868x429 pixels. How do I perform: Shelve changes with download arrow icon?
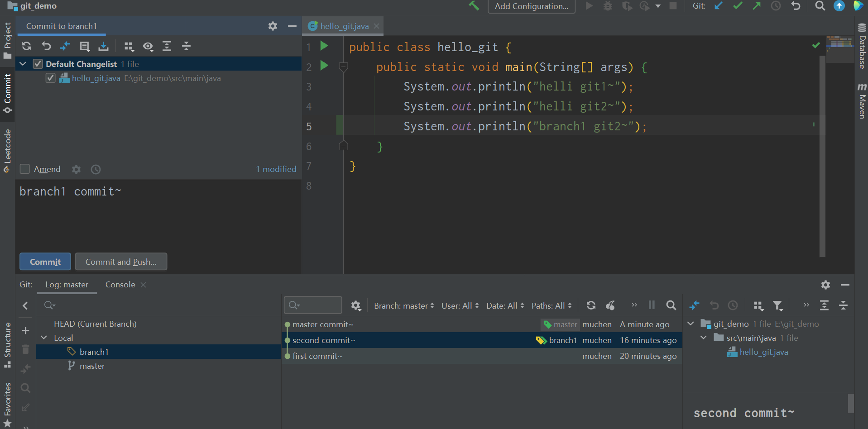click(104, 46)
